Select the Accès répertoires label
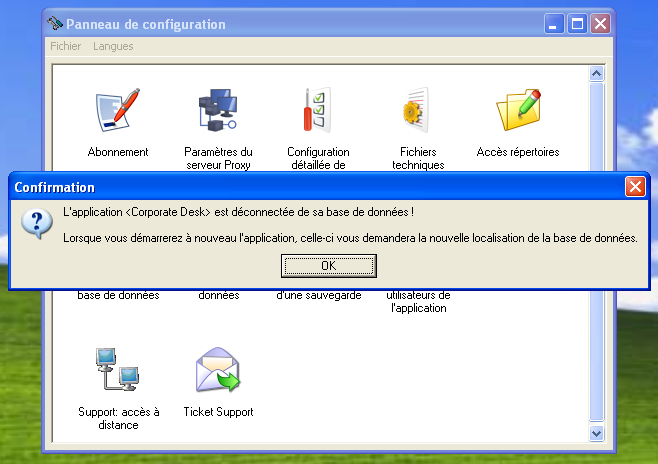The width and height of the screenshot is (658, 464). point(518,152)
